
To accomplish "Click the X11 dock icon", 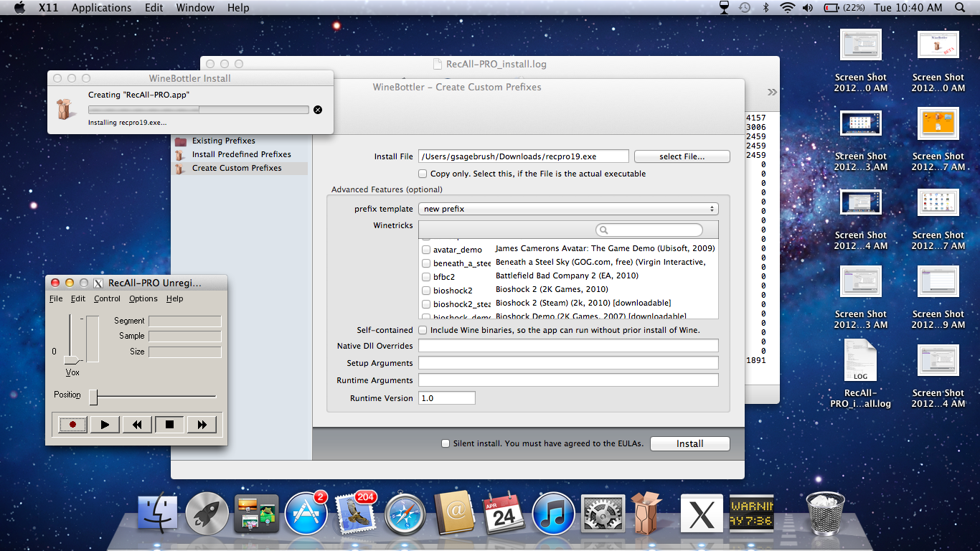I will click(701, 514).
